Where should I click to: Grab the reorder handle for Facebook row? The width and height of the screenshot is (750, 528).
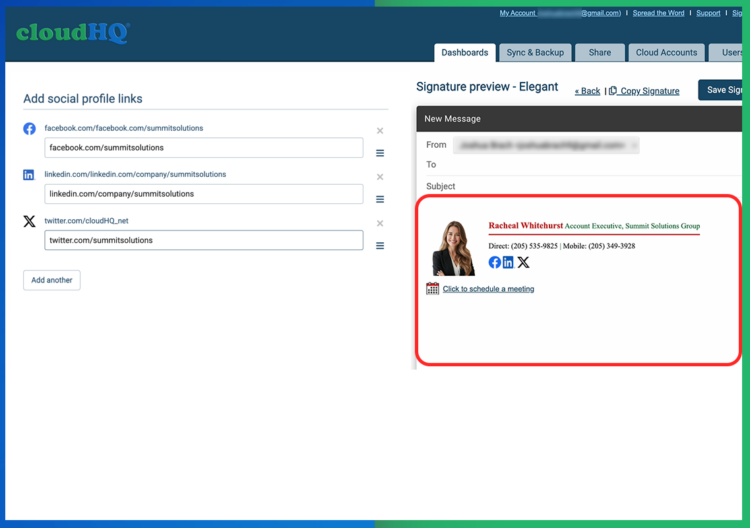380,153
